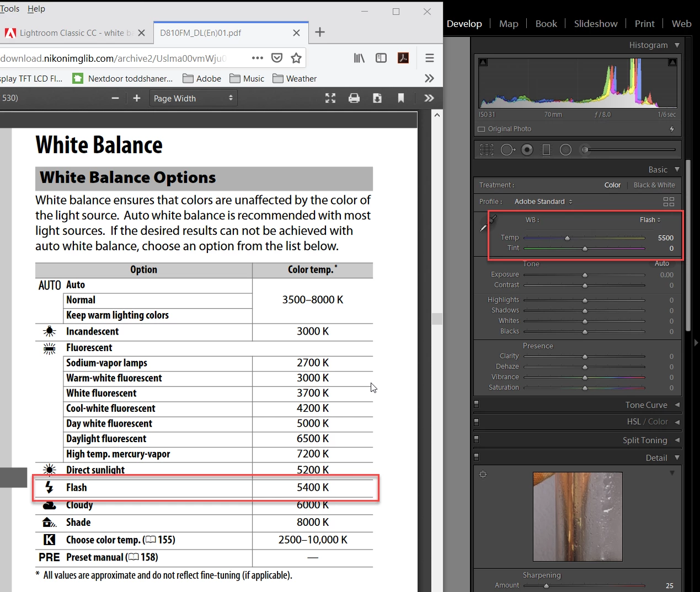Image resolution: width=700 pixels, height=592 pixels.
Task: Collapse the detail preview triangle
Action: 672,473
